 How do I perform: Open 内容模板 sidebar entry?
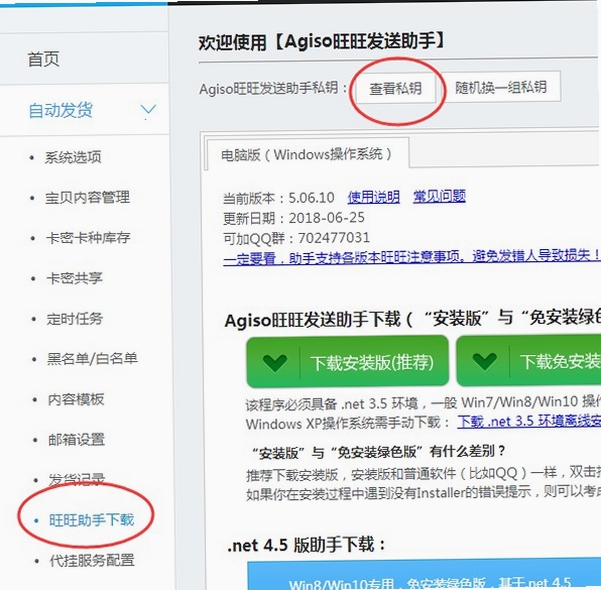pos(76,399)
